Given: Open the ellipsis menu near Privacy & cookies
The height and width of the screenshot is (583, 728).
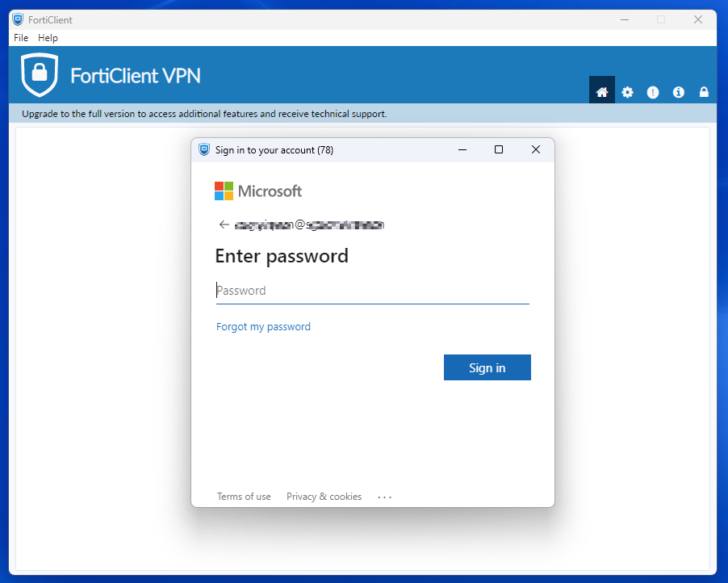Looking at the screenshot, I should (x=384, y=497).
